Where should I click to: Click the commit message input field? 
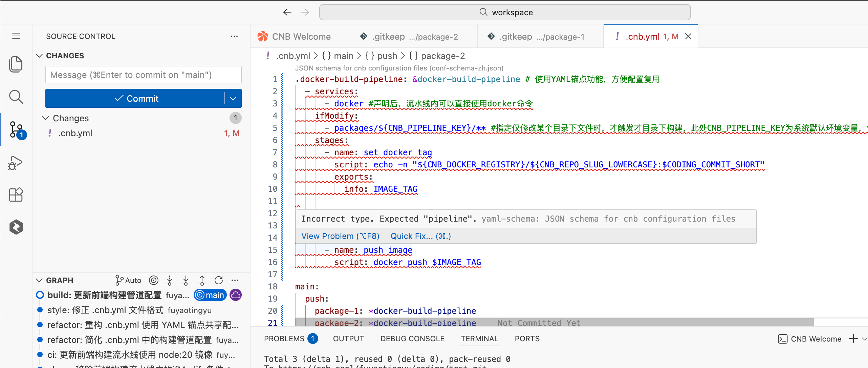pos(144,75)
